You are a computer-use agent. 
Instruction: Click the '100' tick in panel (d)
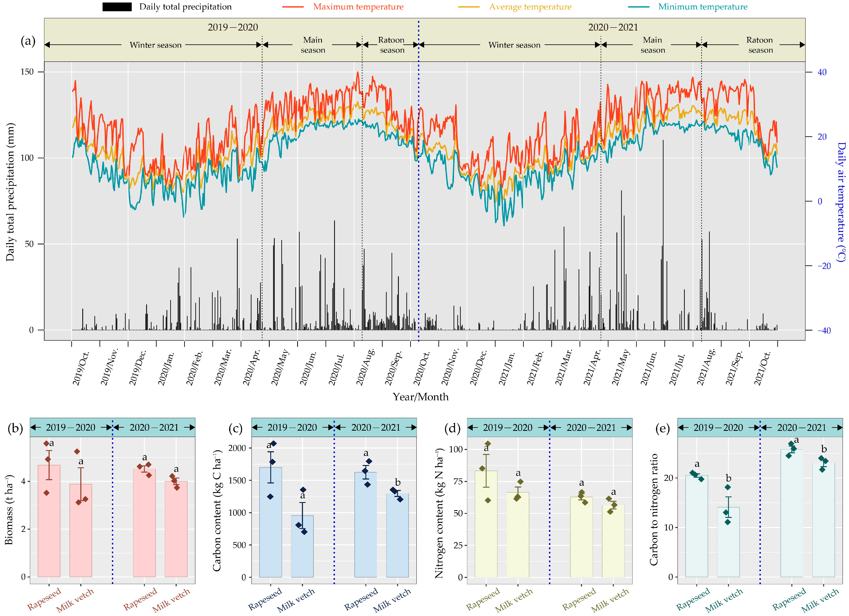tap(456, 449)
